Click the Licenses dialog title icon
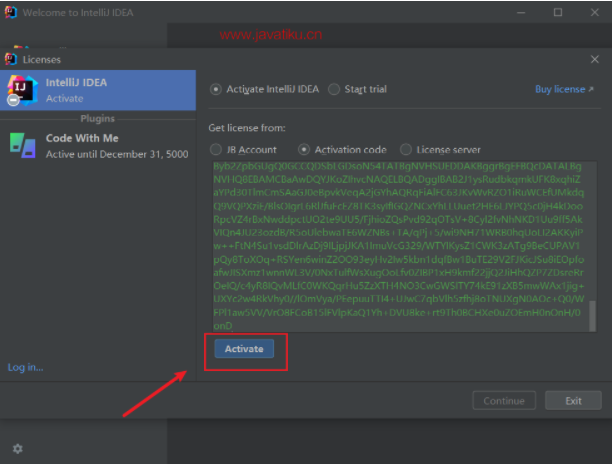 coord(11,59)
